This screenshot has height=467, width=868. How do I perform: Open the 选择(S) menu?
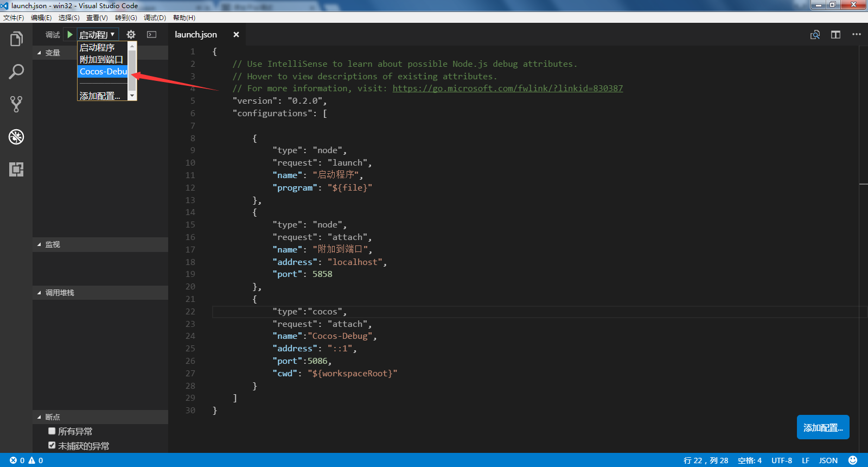(69, 18)
